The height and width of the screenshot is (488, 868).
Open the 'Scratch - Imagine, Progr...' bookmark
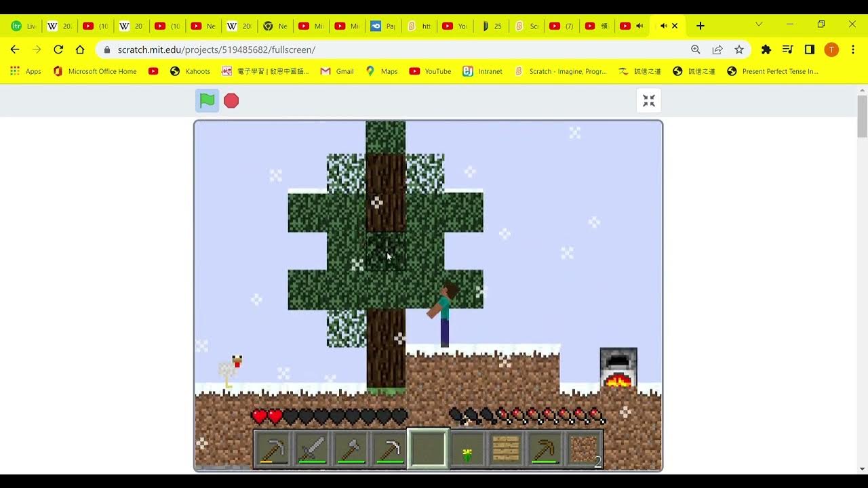coord(561,71)
